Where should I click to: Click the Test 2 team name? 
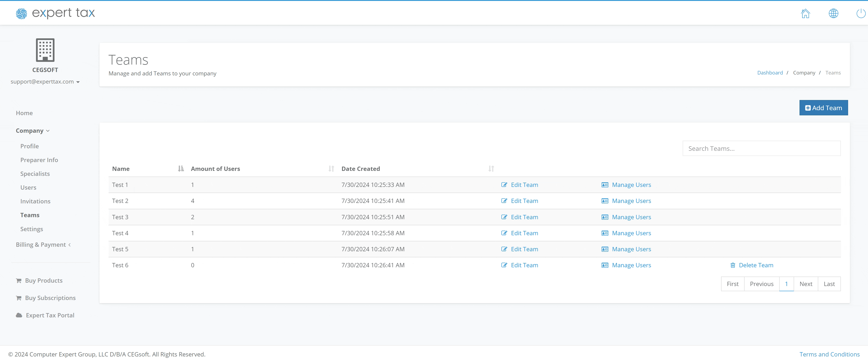[x=120, y=201]
